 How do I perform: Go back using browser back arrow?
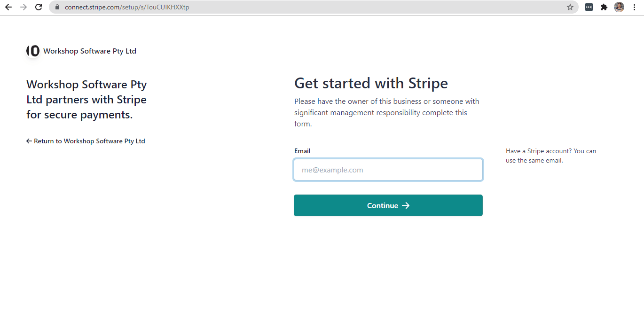click(8, 7)
